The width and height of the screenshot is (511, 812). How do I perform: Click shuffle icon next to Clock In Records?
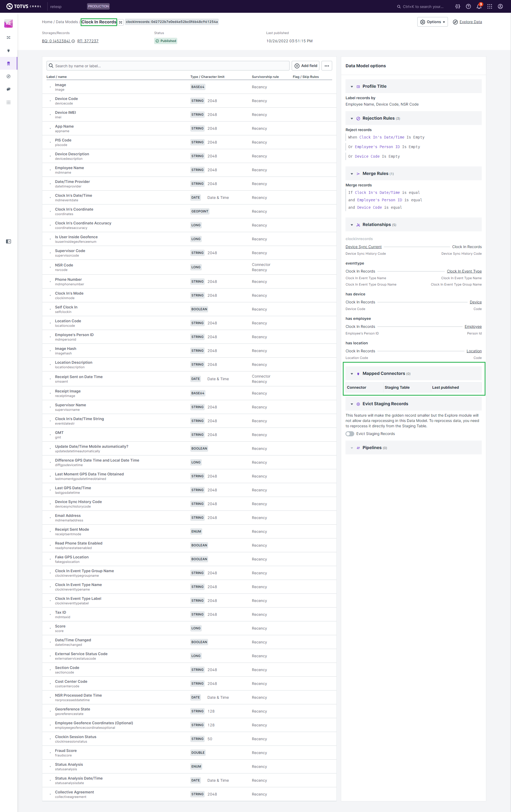click(x=121, y=22)
